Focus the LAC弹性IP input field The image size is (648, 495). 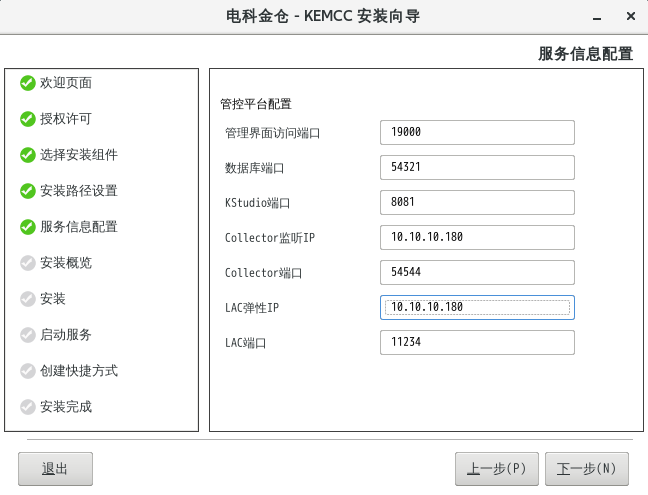(477, 307)
